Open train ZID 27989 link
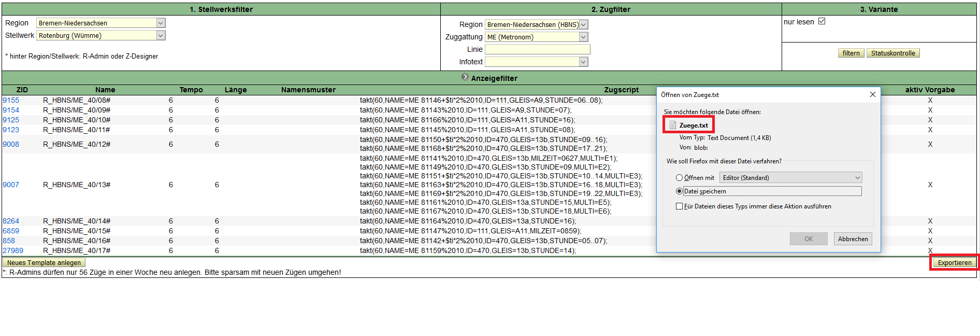 13,250
